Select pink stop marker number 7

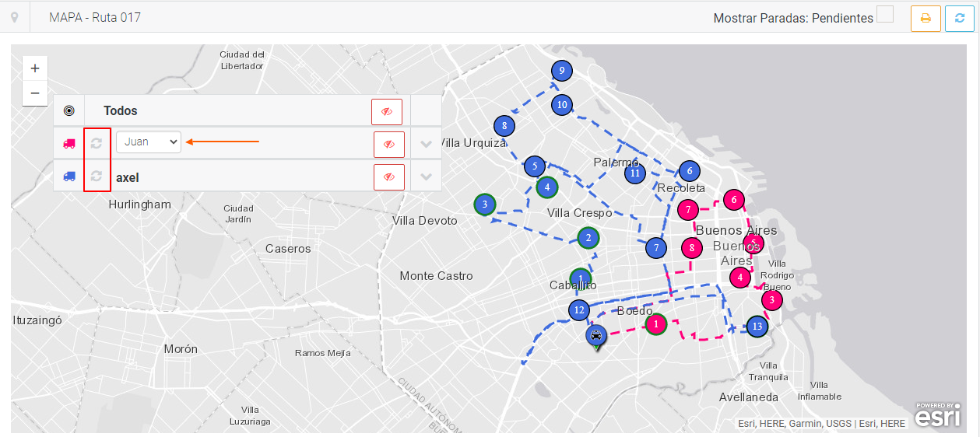click(687, 210)
